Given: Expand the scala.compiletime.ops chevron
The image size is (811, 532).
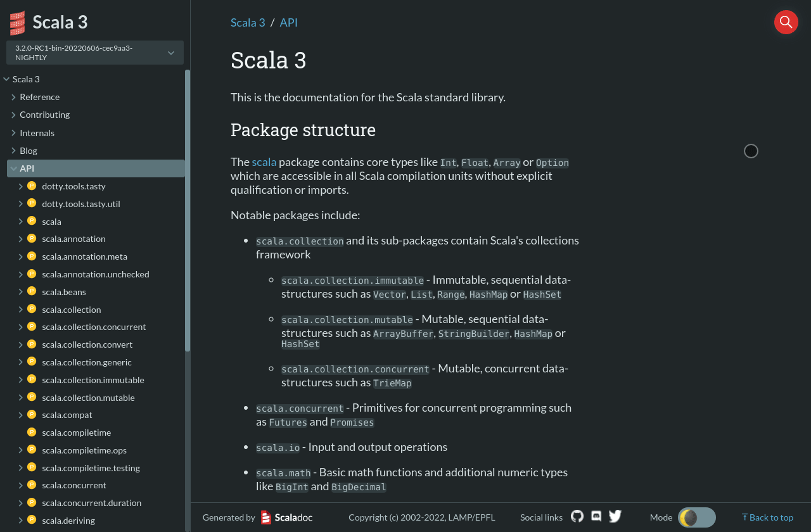Looking at the screenshot, I should tap(20, 450).
